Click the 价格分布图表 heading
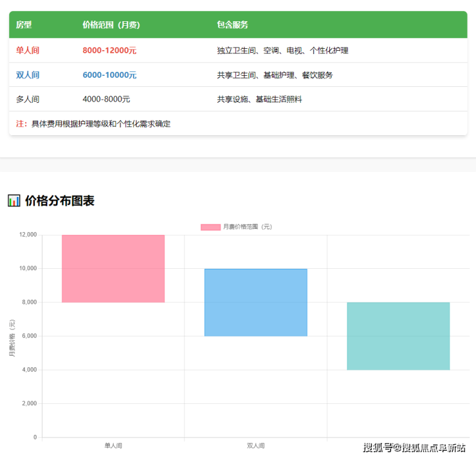Image resolution: width=476 pixels, height=458 pixels. (x=60, y=201)
